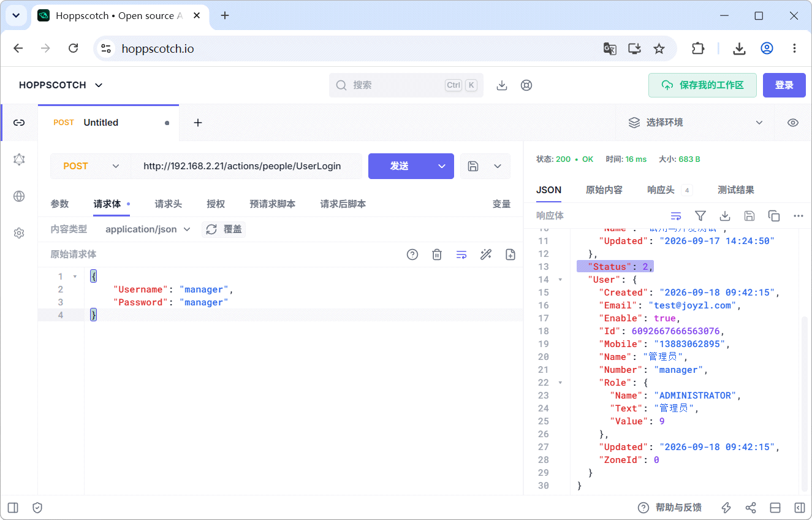
Task: Click the environment eye visibility icon
Action: (793, 123)
